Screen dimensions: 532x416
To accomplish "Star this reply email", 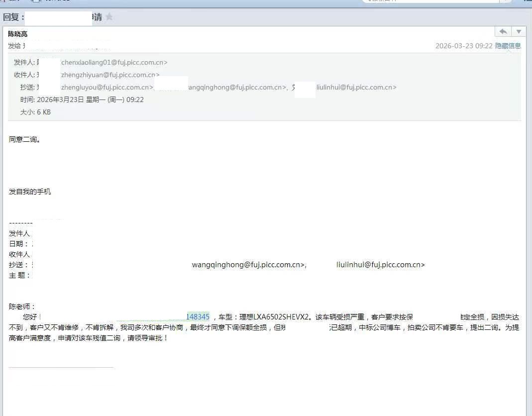I will click(109, 17).
